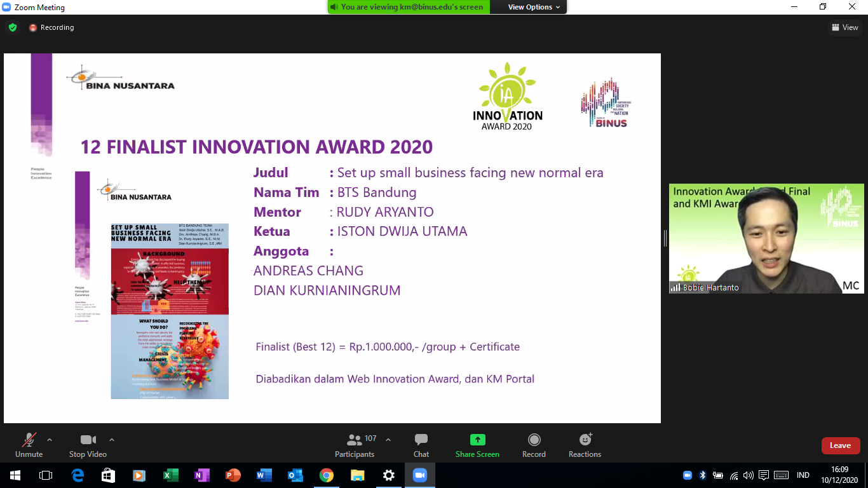Image resolution: width=868 pixels, height=488 pixels.
Task: Open Task View on the taskbar
Action: tap(45, 475)
